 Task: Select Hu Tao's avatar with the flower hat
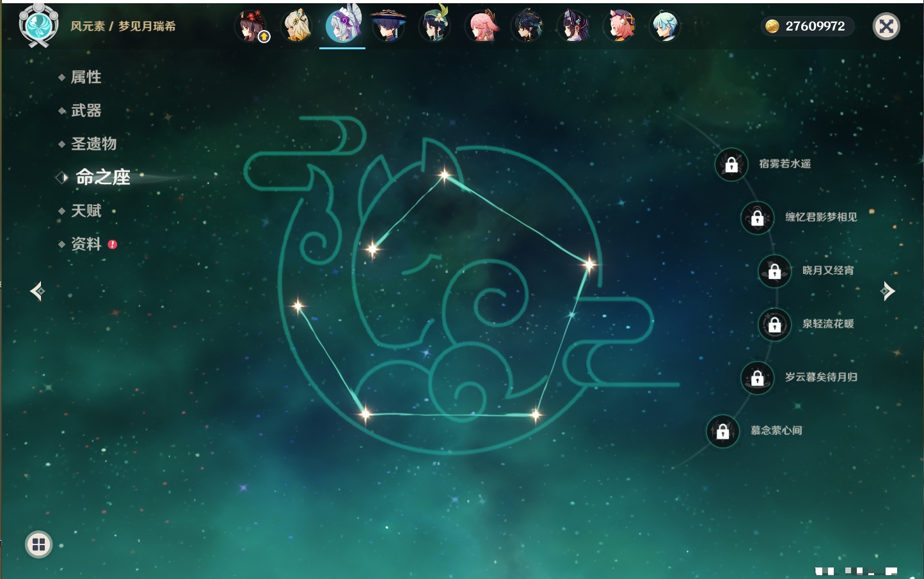[x=251, y=26]
